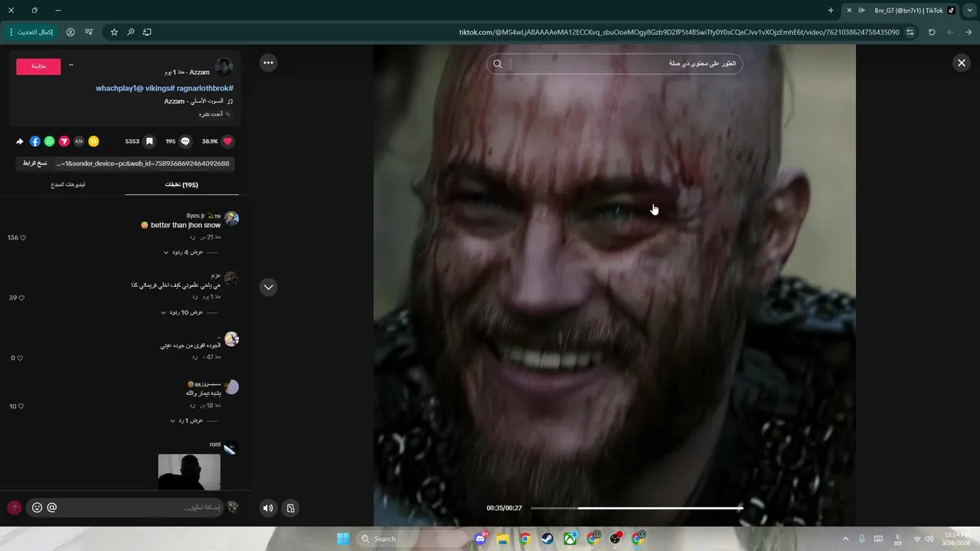Toggle auto-scroll icon beside the speaker

(290, 508)
